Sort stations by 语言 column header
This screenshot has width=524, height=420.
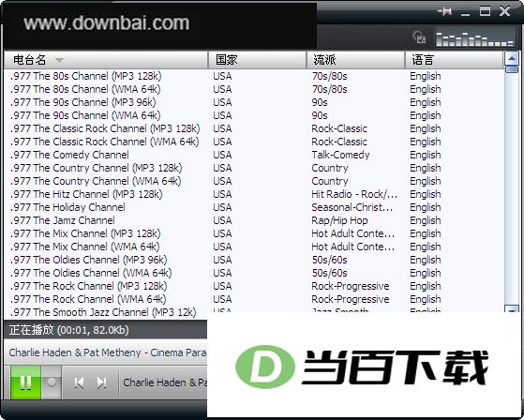pyautogui.click(x=454, y=60)
